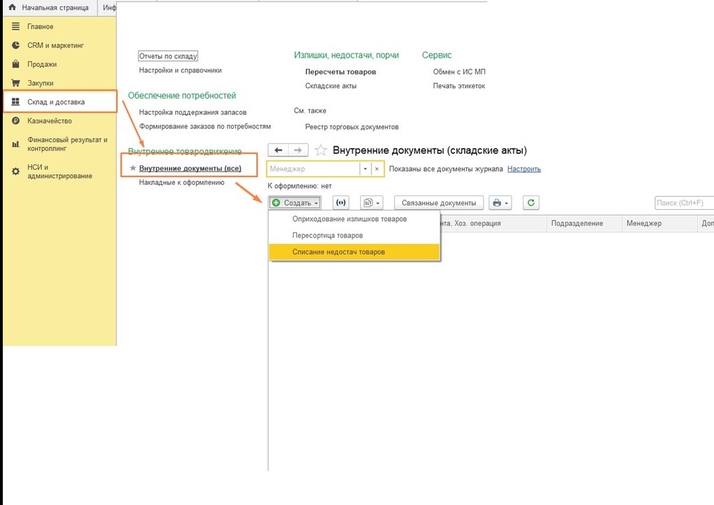
Task: Add journal to favorites with star icon
Action: click(321, 150)
